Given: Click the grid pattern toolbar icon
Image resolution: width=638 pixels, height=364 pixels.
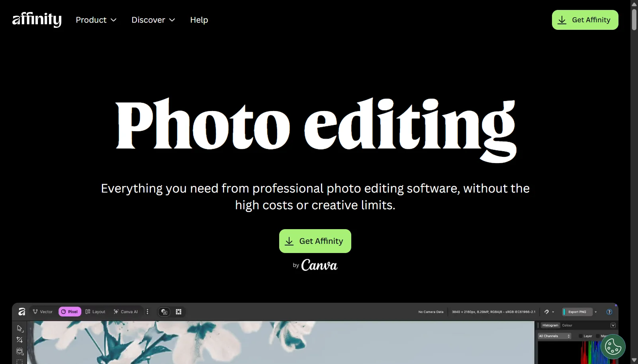Looking at the screenshot, I should [x=178, y=312].
